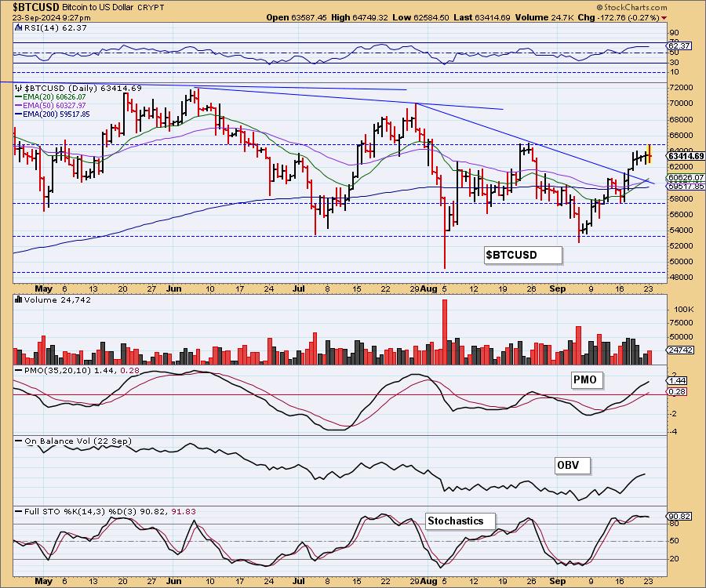Click the $BTCUSD (Daily) 63414.69 legend label
Screen dimensions: 706x588
click(x=83, y=88)
